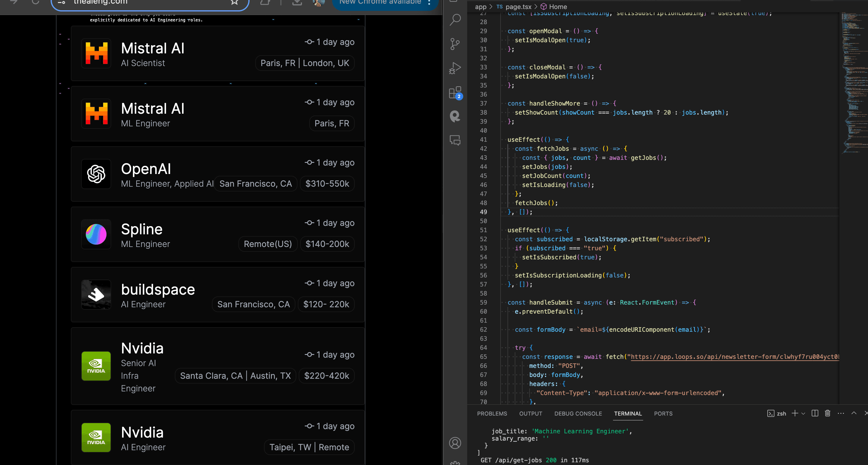Open terminal panel more actions menu
The height and width of the screenshot is (465, 868).
[x=841, y=413]
